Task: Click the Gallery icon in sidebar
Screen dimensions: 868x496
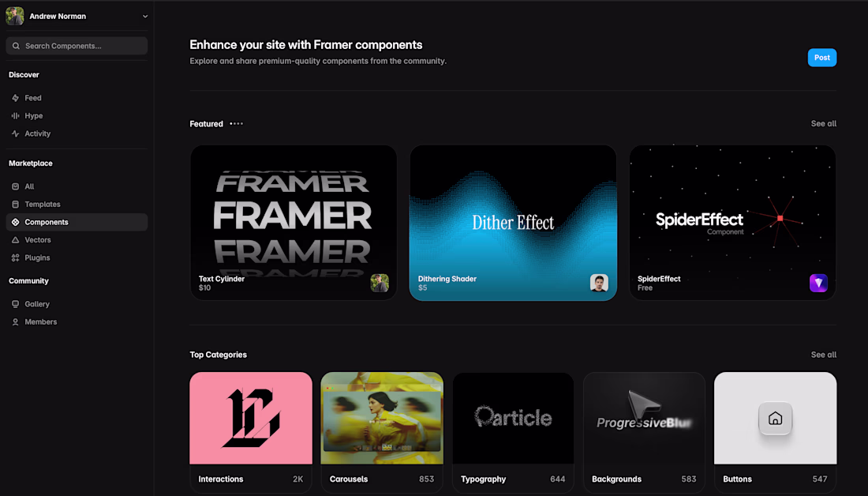Action: (16, 304)
